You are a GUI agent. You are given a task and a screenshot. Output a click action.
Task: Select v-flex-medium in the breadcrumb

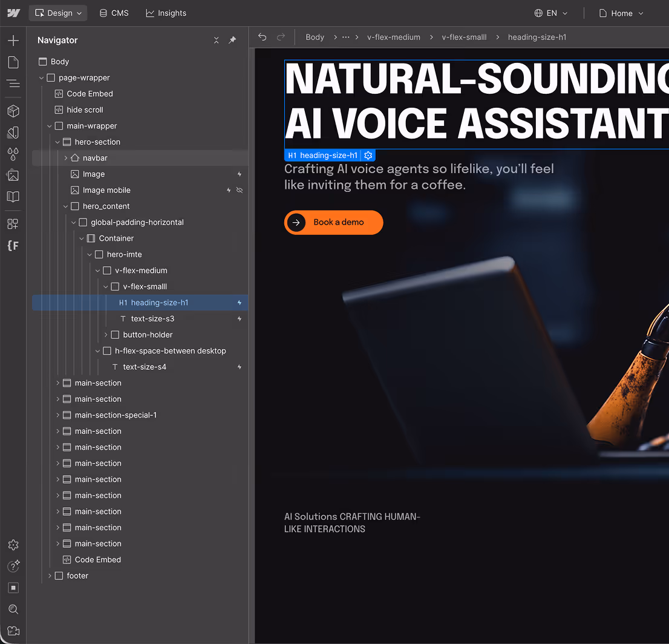point(393,37)
